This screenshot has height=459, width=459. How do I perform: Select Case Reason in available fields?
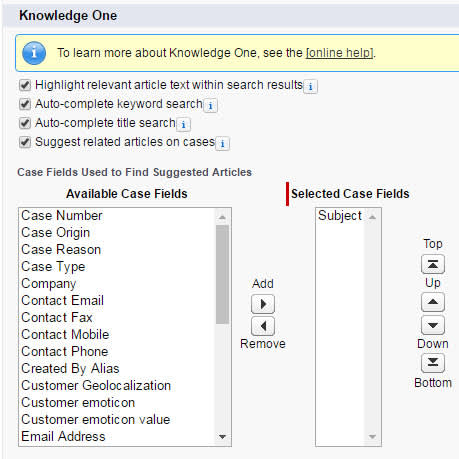pyautogui.click(x=117, y=250)
